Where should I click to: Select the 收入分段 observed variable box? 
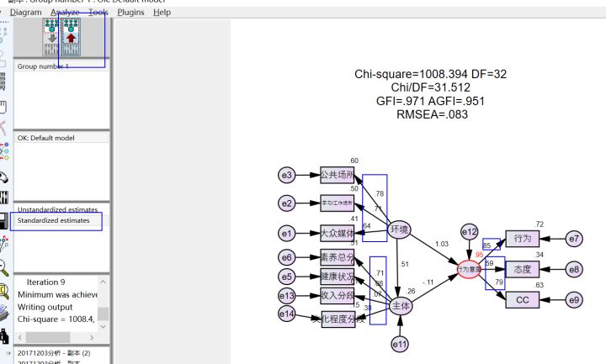coord(337,296)
